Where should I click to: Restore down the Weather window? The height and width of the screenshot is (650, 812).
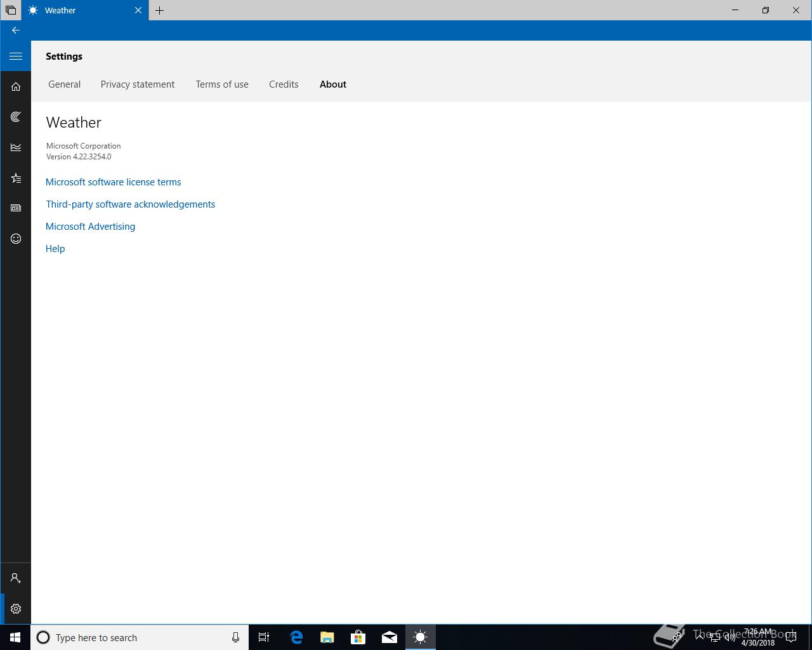coord(766,10)
